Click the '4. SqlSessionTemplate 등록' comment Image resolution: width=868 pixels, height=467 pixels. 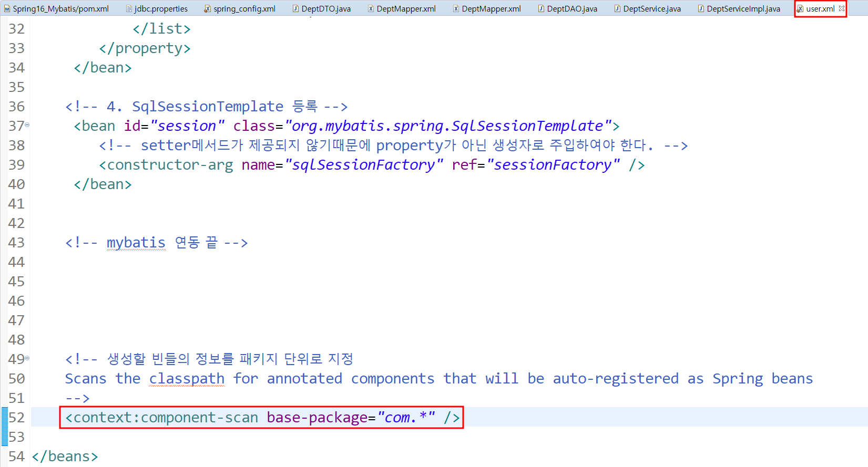[206, 107]
